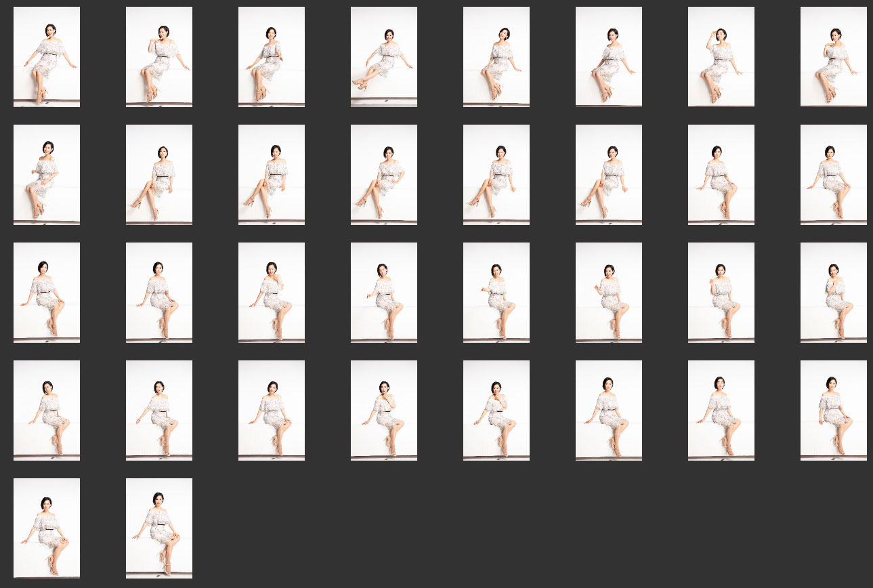Select the fifth photo in the top row
Image resolution: width=873 pixels, height=588 pixels.
[496, 57]
